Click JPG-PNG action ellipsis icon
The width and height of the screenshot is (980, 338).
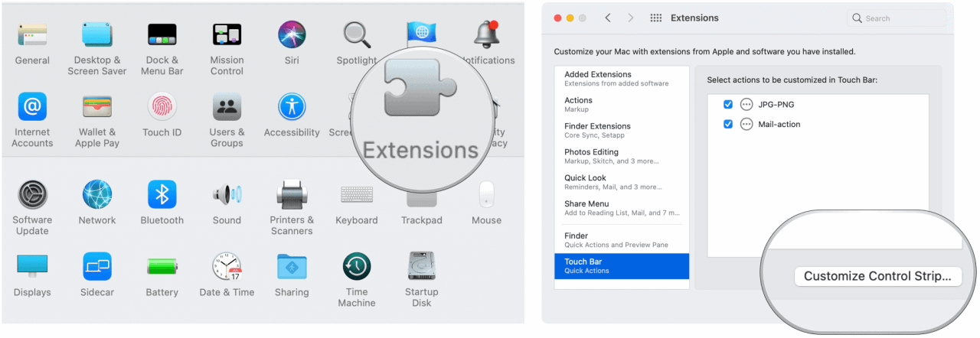[747, 104]
